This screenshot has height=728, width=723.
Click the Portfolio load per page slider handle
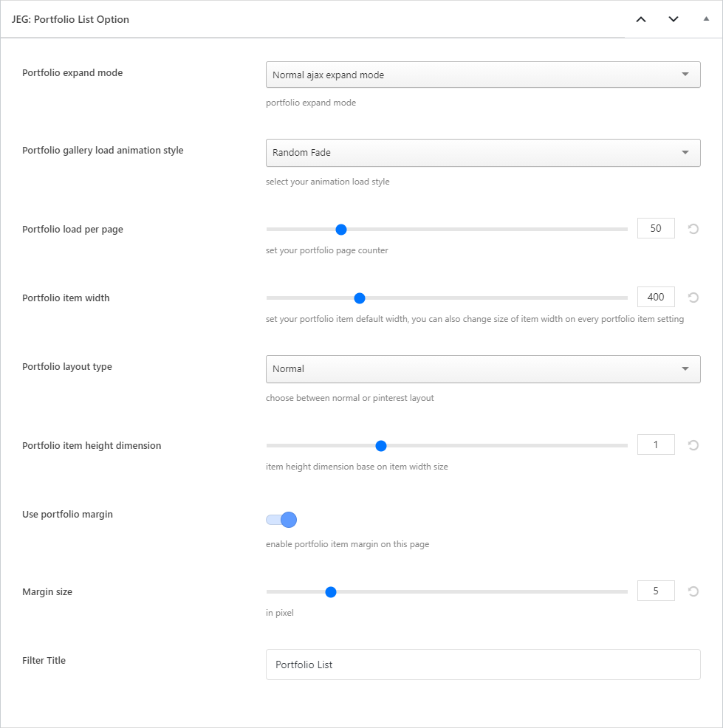341,230
